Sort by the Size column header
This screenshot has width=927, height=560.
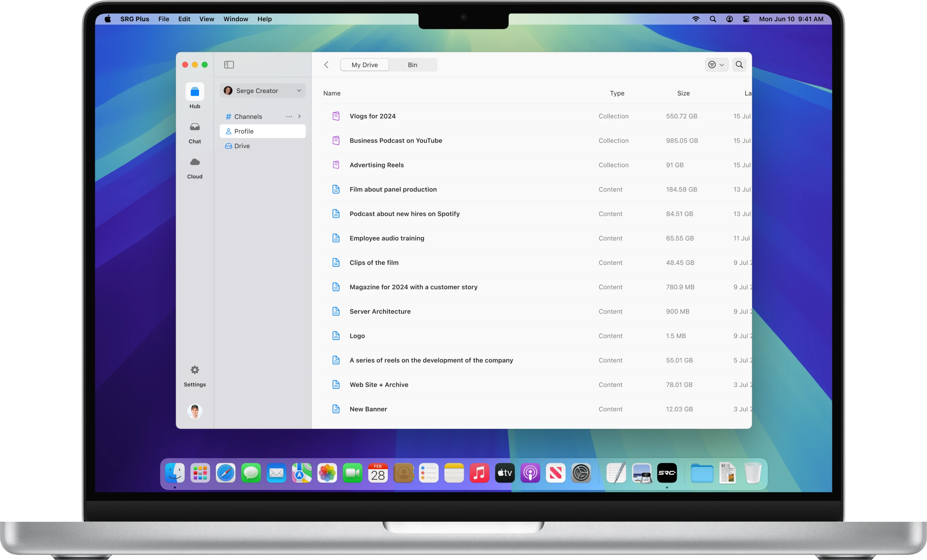pyautogui.click(x=683, y=93)
